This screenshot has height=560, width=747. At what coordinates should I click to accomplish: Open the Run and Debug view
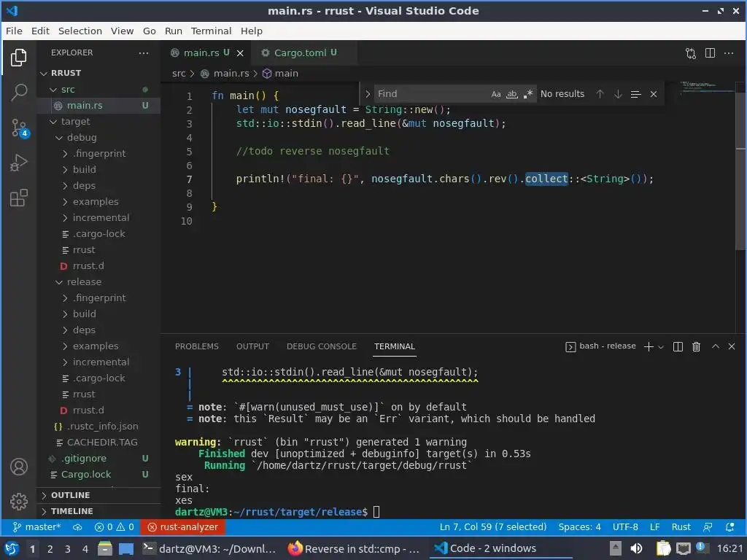[19, 163]
